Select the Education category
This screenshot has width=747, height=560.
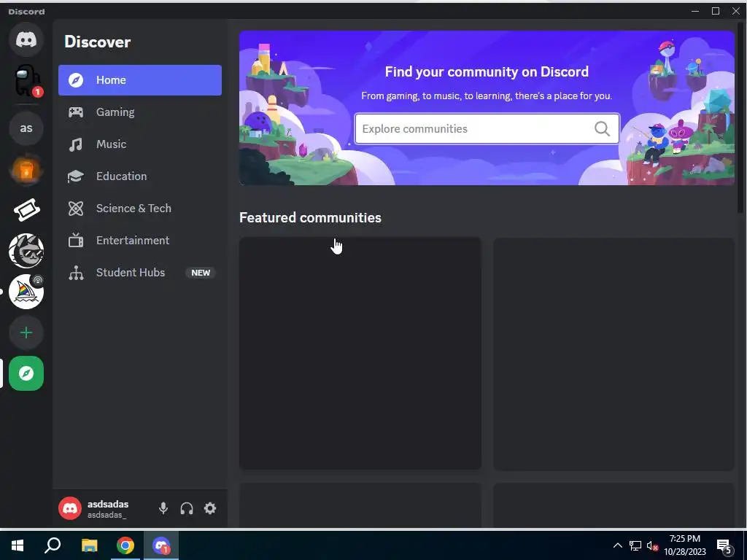(140, 176)
